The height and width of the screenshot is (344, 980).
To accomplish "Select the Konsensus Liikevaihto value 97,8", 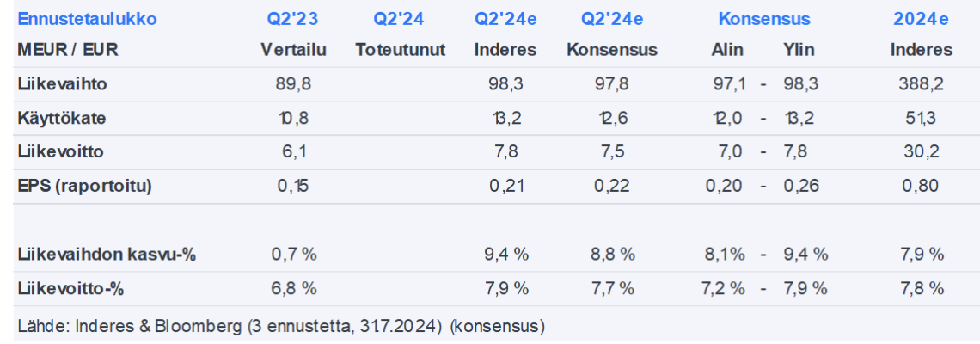I will coord(611,84).
